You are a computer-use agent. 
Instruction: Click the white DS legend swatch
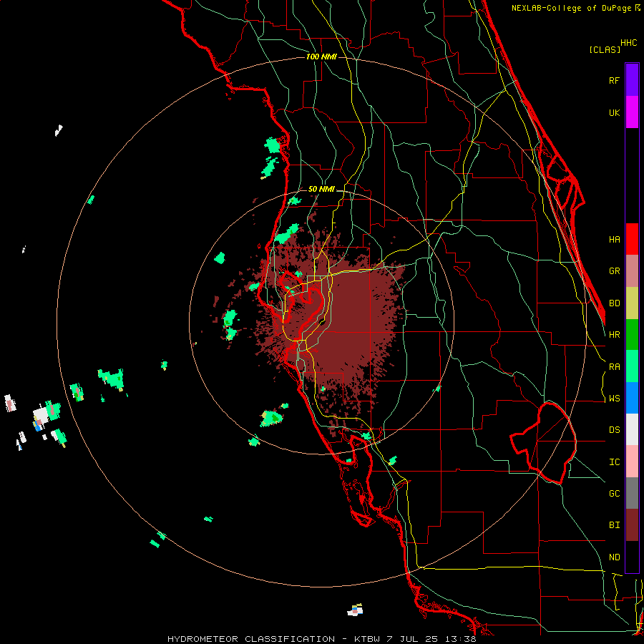[x=632, y=429]
